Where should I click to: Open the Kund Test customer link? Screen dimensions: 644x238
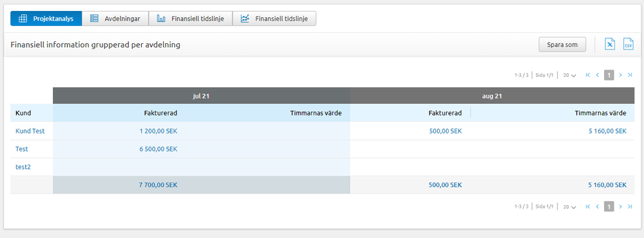30,131
